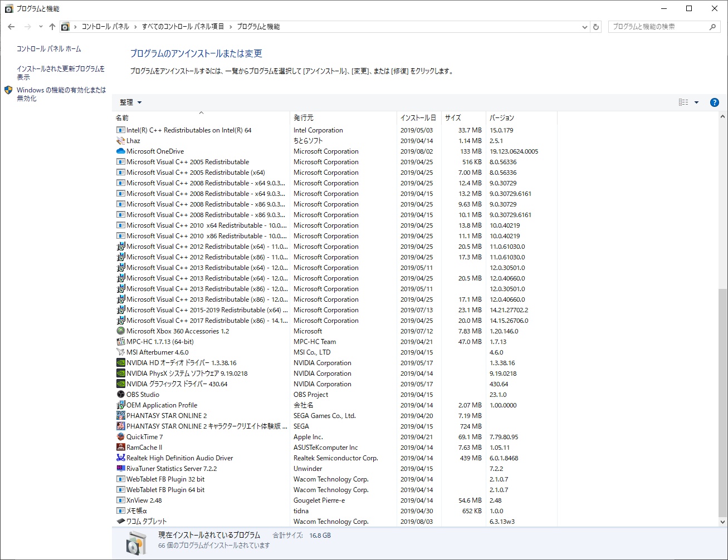Click the コントロール パネル breadcrumb
Screen dimensions: 728x560
tap(105, 27)
